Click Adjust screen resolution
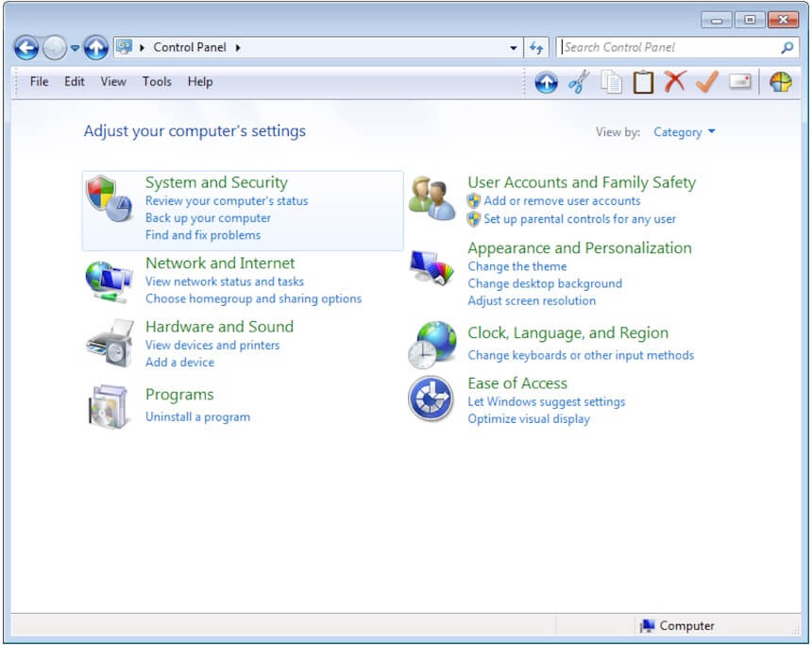The width and height of the screenshot is (812, 645). pyautogui.click(x=532, y=301)
